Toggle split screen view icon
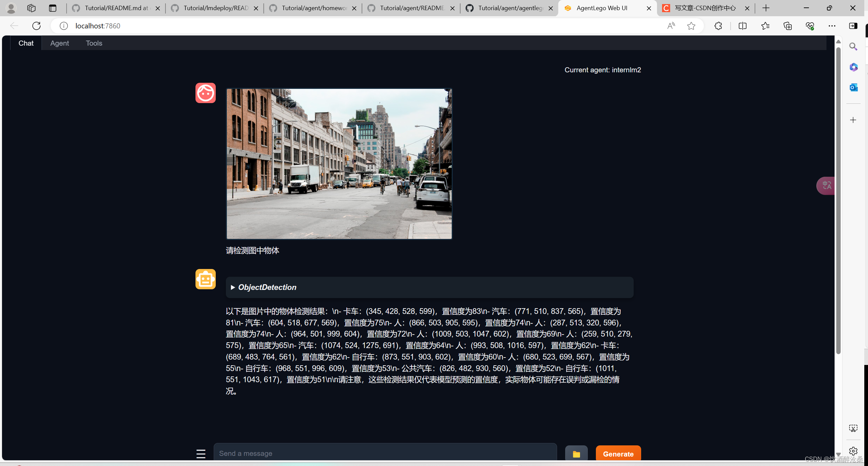 [742, 26]
